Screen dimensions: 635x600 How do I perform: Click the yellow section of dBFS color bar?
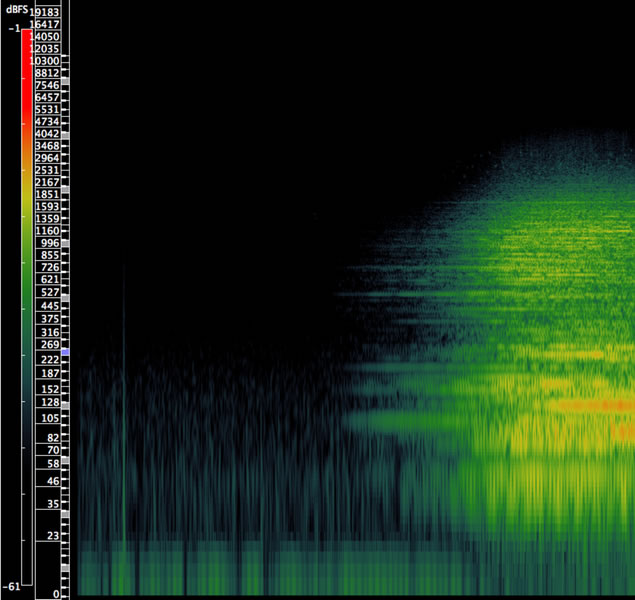(x=27, y=200)
